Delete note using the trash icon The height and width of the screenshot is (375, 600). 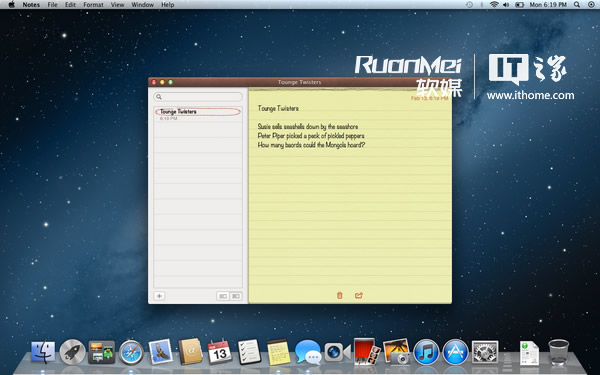[x=339, y=295]
